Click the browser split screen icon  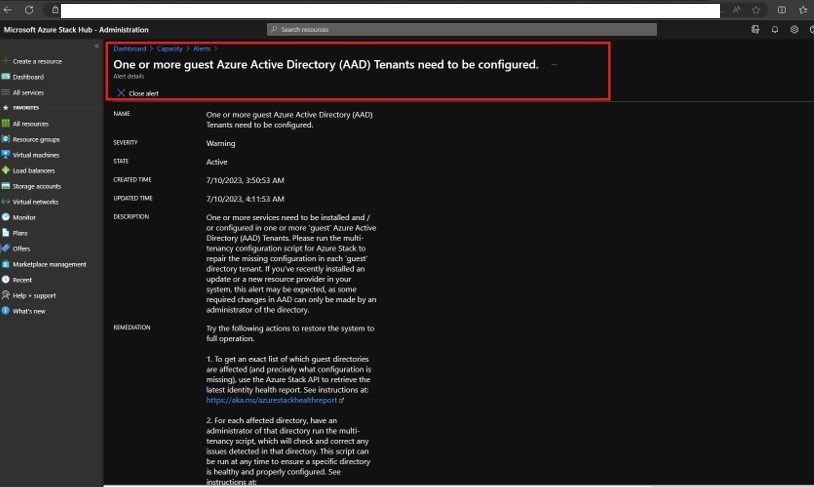pos(782,10)
